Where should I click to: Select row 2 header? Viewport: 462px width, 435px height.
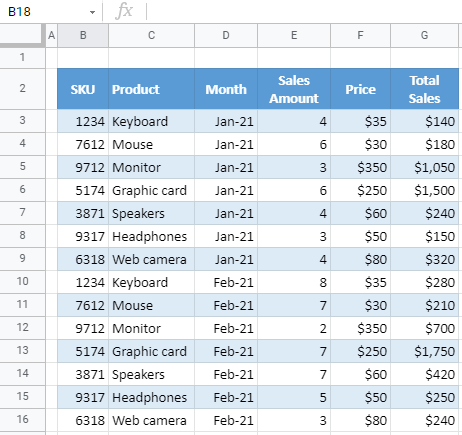(x=22, y=89)
